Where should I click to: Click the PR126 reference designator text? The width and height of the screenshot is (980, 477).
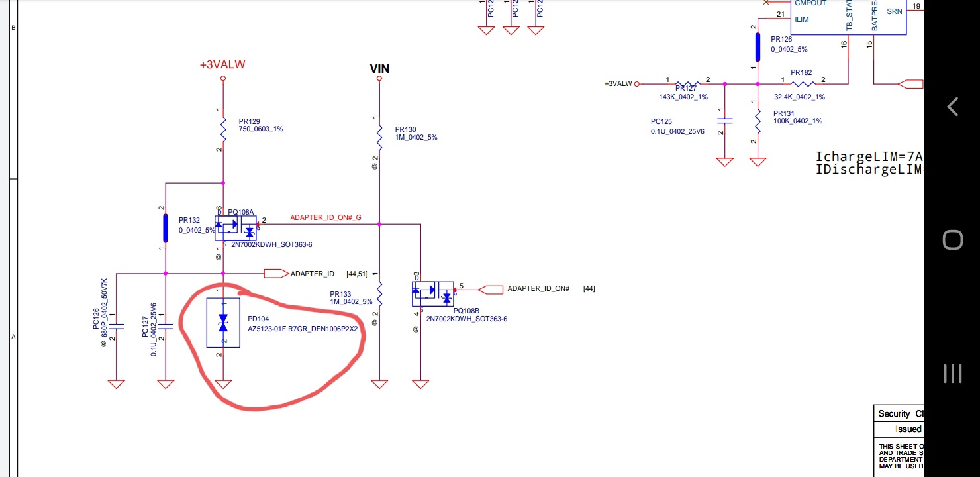tap(781, 40)
